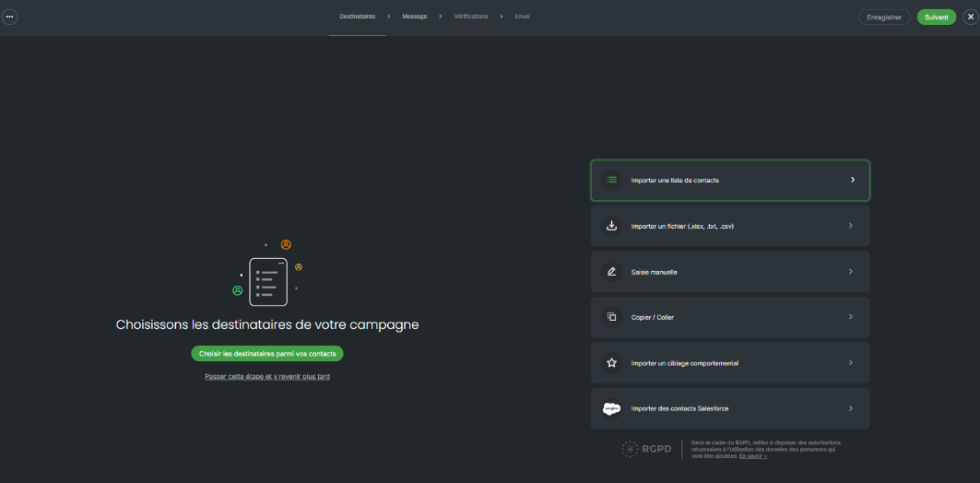Expand chevron for Importer une liste de contacts

[853, 180]
